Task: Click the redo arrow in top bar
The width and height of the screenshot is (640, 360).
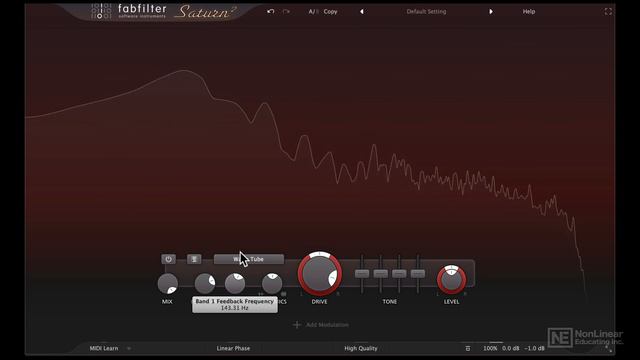Action: pyautogui.click(x=286, y=11)
